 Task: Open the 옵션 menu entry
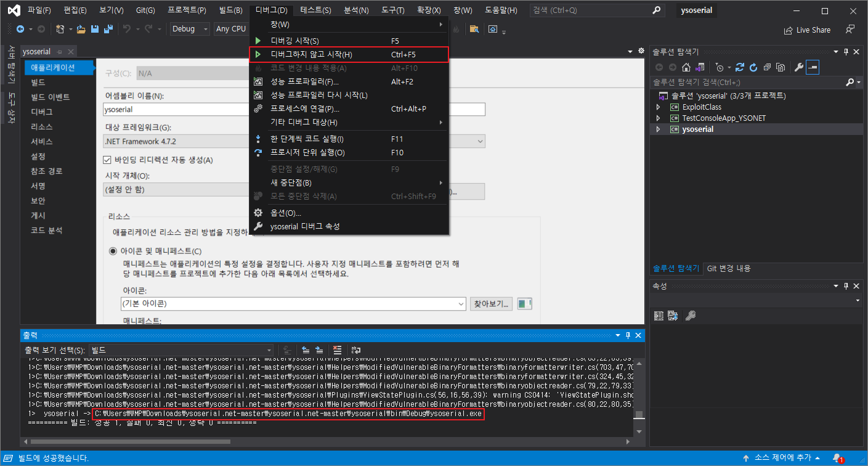click(349, 213)
